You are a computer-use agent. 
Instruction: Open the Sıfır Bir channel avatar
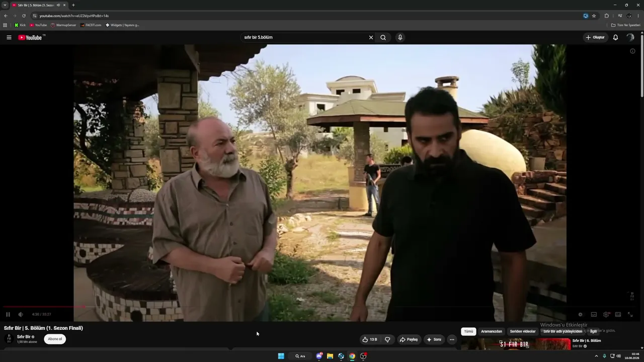coord(9,339)
